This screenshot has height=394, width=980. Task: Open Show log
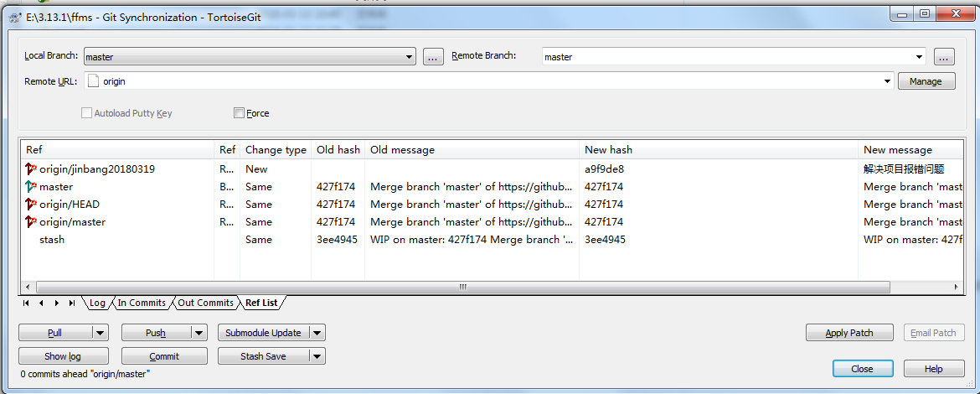(63, 356)
